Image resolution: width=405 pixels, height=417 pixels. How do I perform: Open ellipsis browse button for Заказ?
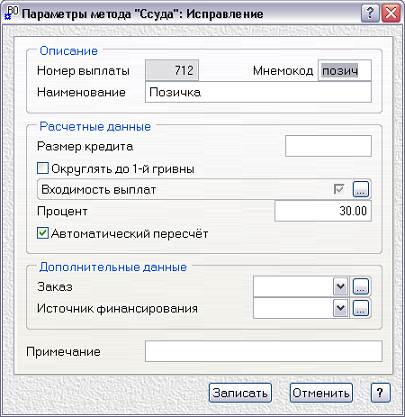pos(361,286)
